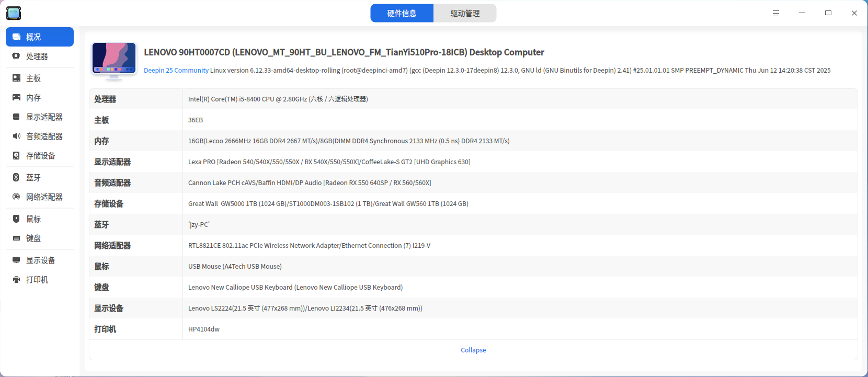The image size is (868, 377).
Task: Open the 内存 memory sidebar icon
Action: coord(16,97)
